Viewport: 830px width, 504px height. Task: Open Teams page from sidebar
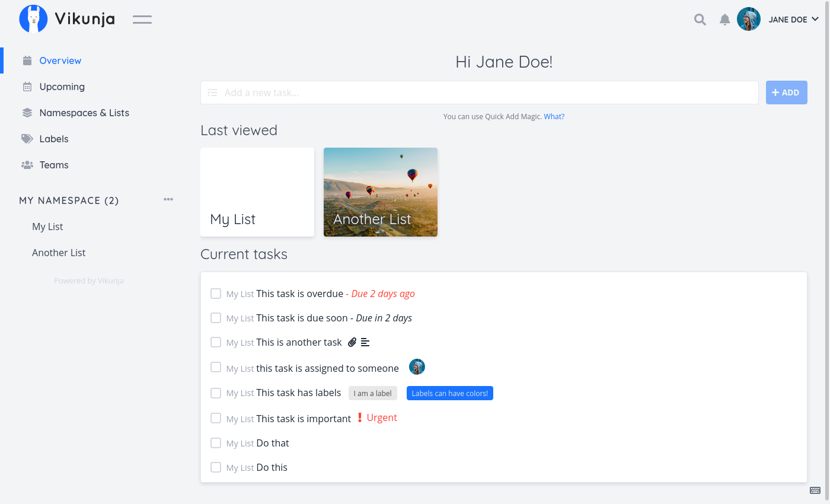(54, 165)
